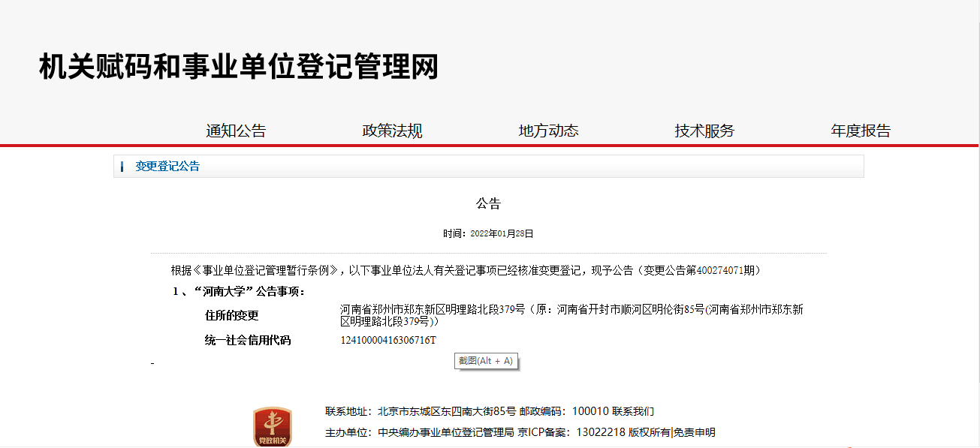Select the 技术服务 tab
Image resolution: width=980 pixels, height=448 pixels.
(704, 130)
